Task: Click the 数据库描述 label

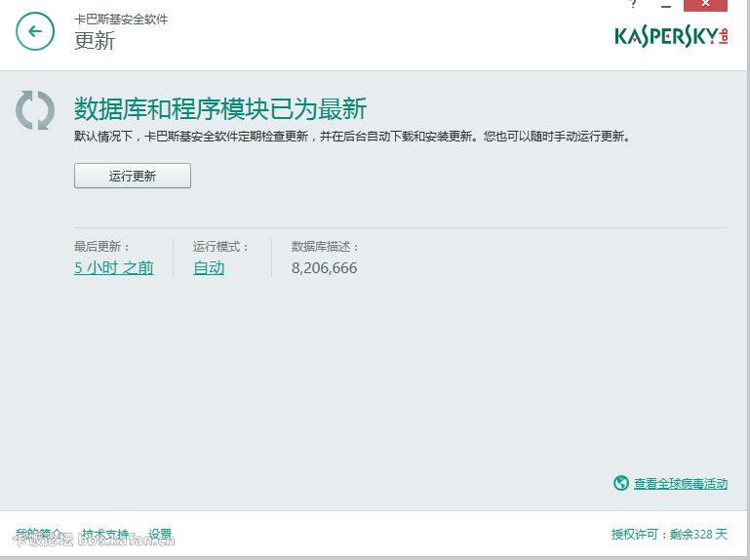Action: click(x=325, y=247)
